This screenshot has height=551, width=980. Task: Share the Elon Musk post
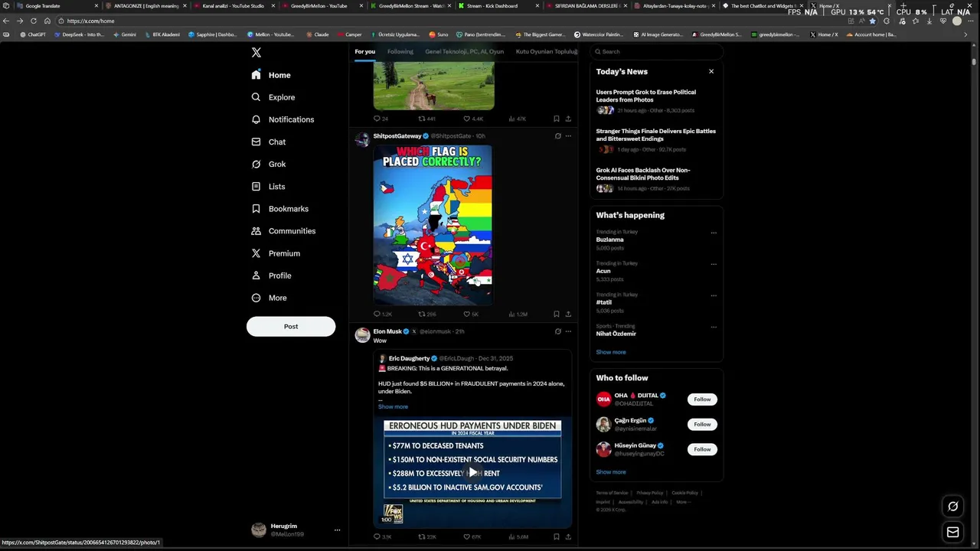tap(568, 536)
